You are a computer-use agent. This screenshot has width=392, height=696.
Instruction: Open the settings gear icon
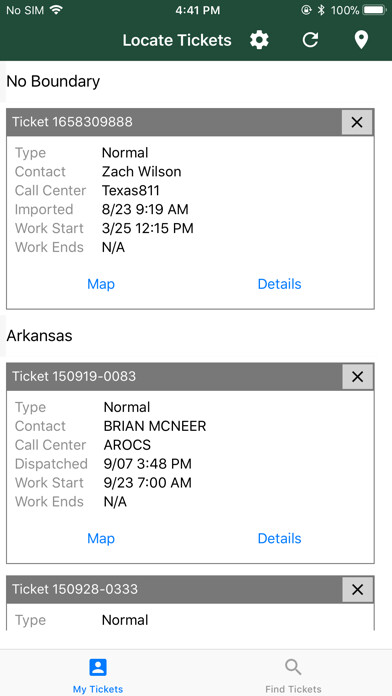(x=259, y=40)
